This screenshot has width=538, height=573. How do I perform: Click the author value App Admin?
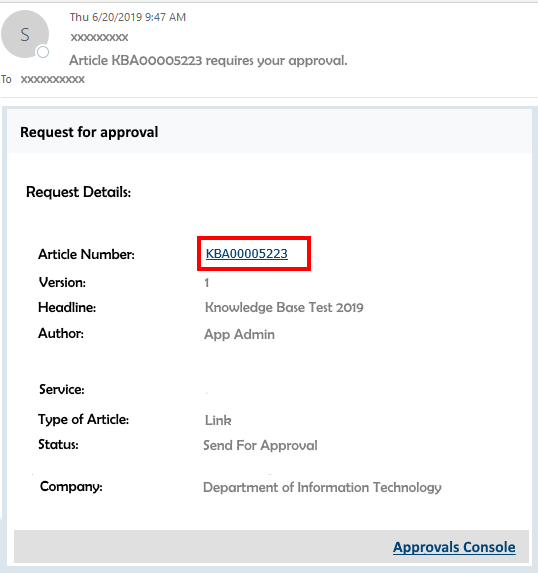239,335
